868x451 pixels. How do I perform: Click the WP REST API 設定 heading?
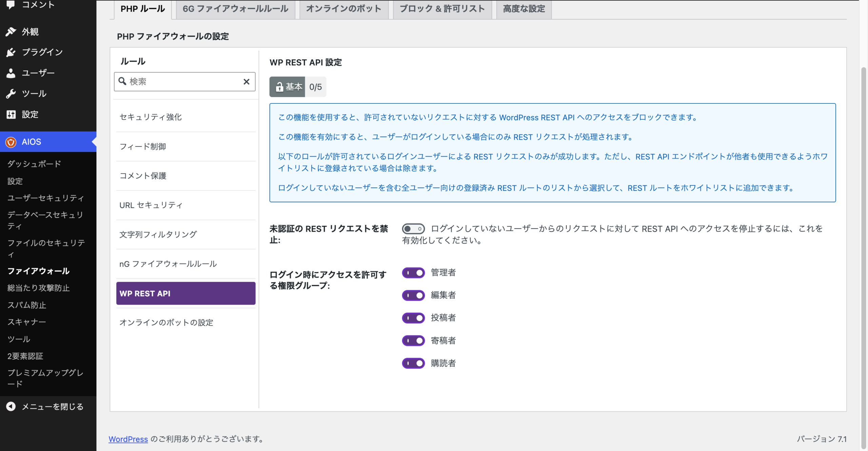(x=305, y=62)
